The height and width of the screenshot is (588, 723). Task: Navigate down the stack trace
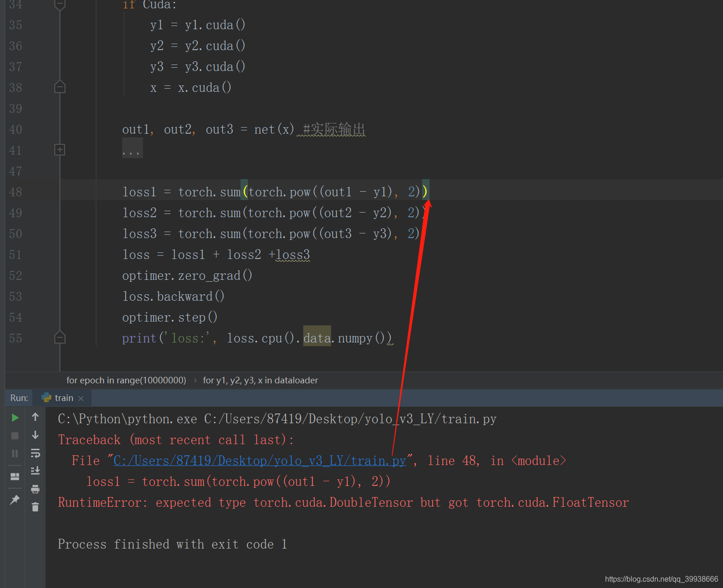point(35,435)
